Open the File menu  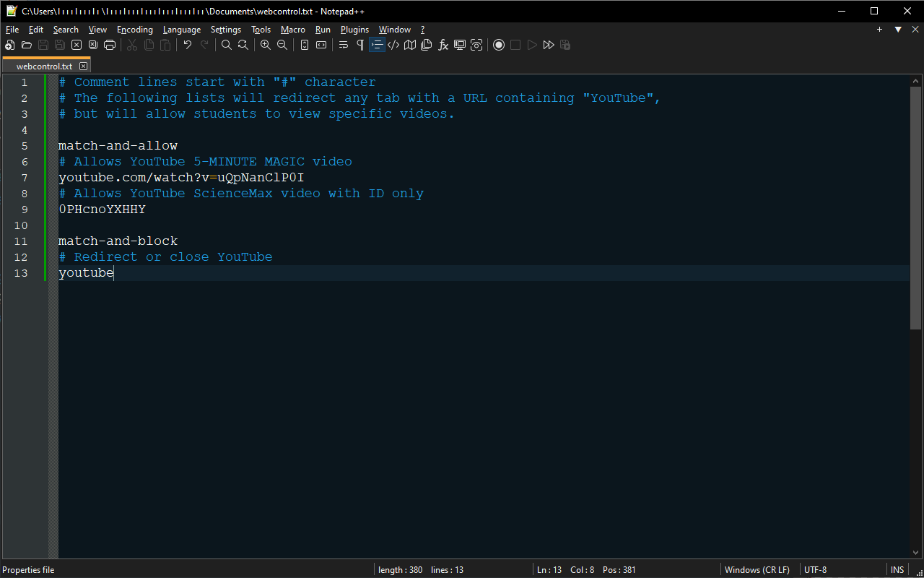12,30
